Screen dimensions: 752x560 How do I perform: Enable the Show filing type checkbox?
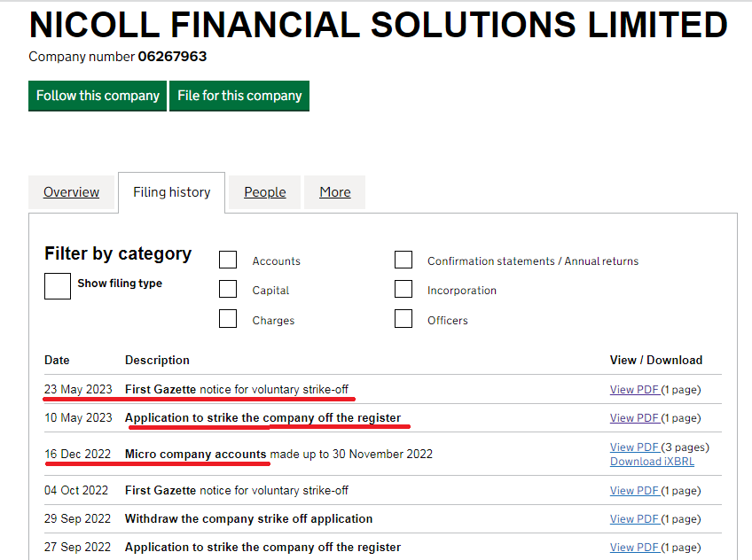click(x=58, y=286)
